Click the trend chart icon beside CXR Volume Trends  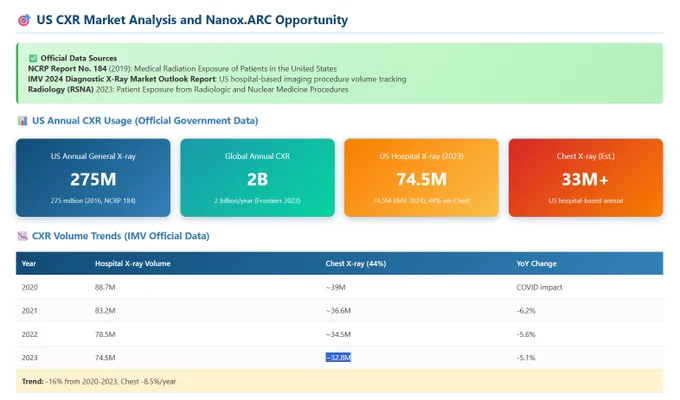pyautogui.click(x=22, y=236)
